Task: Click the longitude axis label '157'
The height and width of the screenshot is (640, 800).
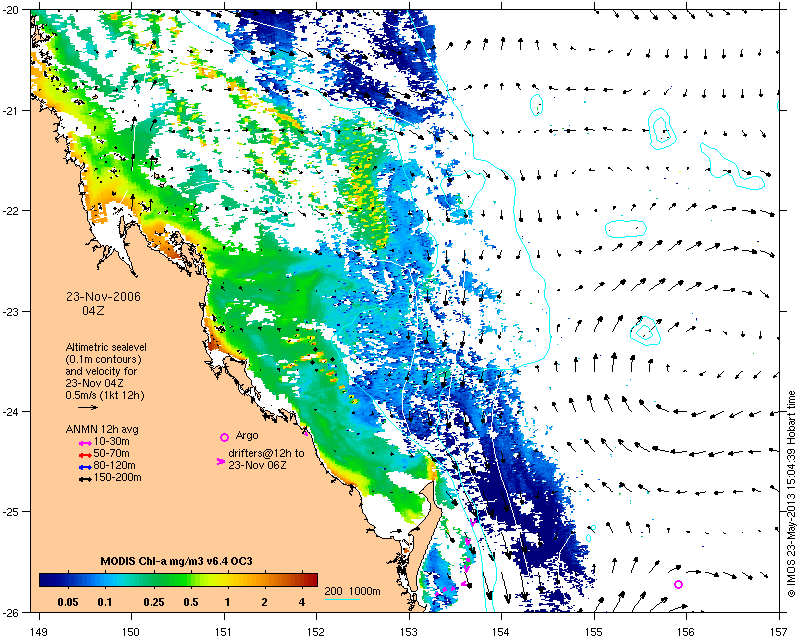Action: pos(780,632)
